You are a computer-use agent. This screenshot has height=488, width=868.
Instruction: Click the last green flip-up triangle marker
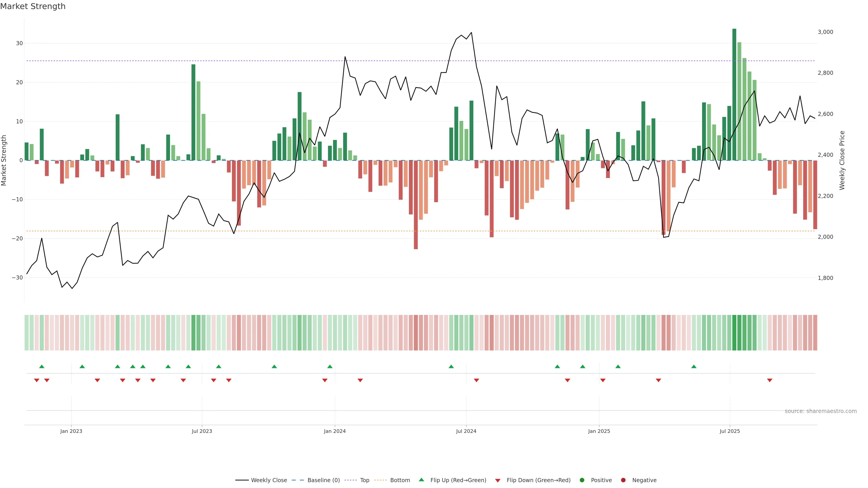pyautogui.click(x=694, y=366)
